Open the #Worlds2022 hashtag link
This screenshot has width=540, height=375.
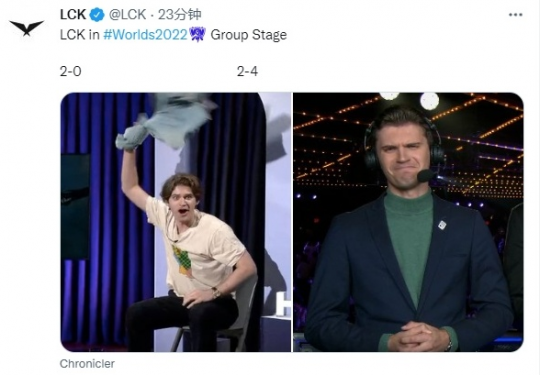click(145, 35)
